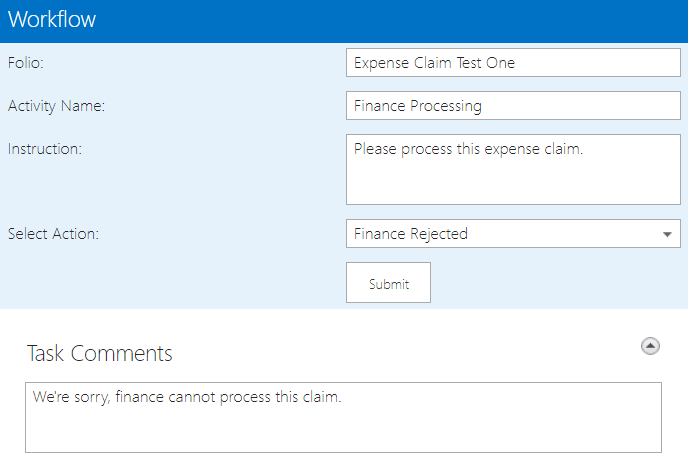The image size is (689, 471).
Task: Click the Workflow header title
Action: click(51, 21)
